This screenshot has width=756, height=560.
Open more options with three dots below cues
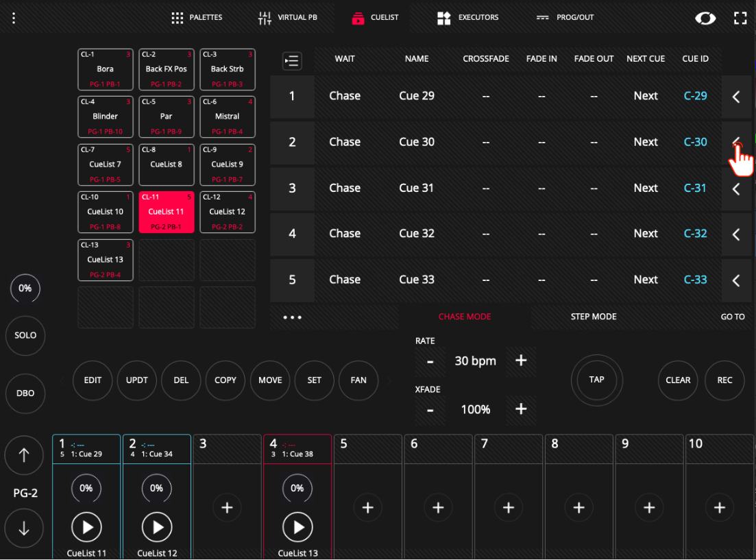point(292,317)
